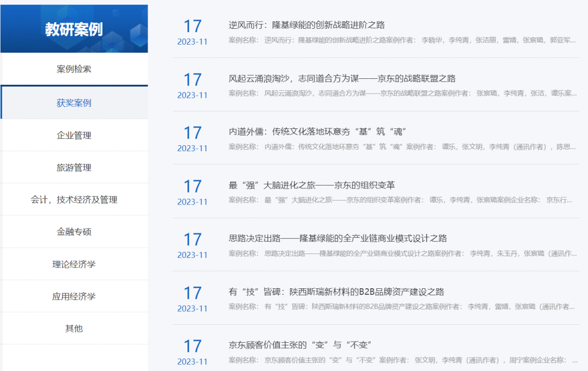
Task: Click the gray summary text under 逆风而行 article
Action: (402, 40)
